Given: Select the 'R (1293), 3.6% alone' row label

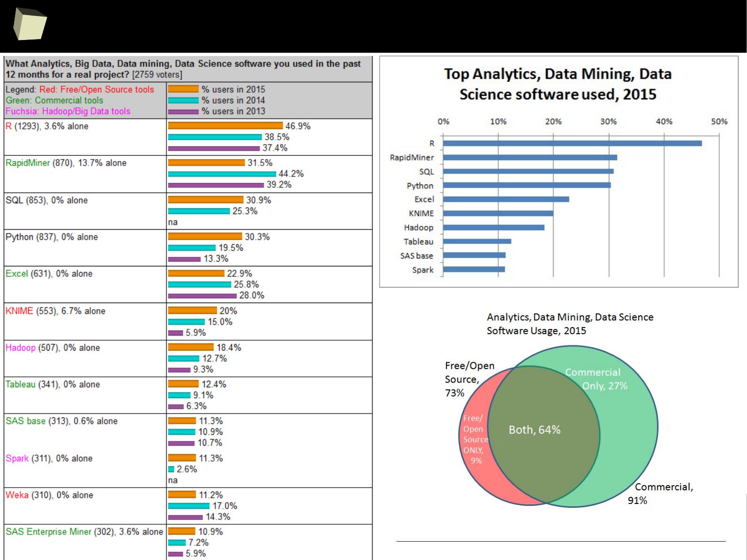Looking at the screenshot, I should point(47,126).
